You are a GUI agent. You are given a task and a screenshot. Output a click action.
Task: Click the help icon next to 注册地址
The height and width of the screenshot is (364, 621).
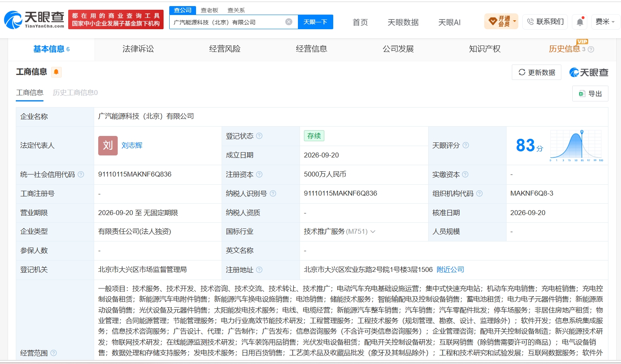[259, 270]
